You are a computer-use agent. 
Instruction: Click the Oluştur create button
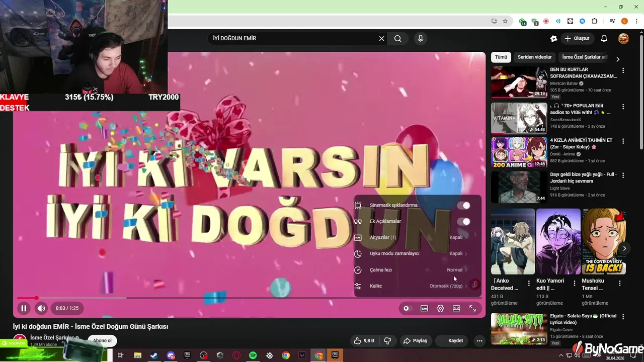click(x=577, y=38)
